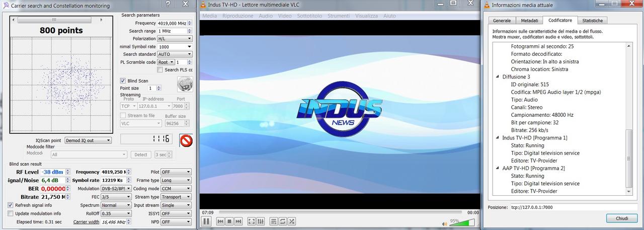
Task: Mute audio with the VLC speaker icon
Action: point(445,223)
